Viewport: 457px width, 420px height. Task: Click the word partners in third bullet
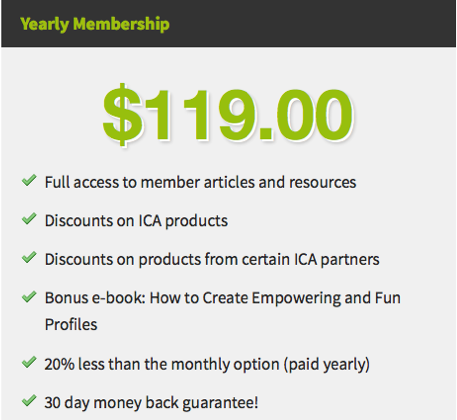point(350,260)
